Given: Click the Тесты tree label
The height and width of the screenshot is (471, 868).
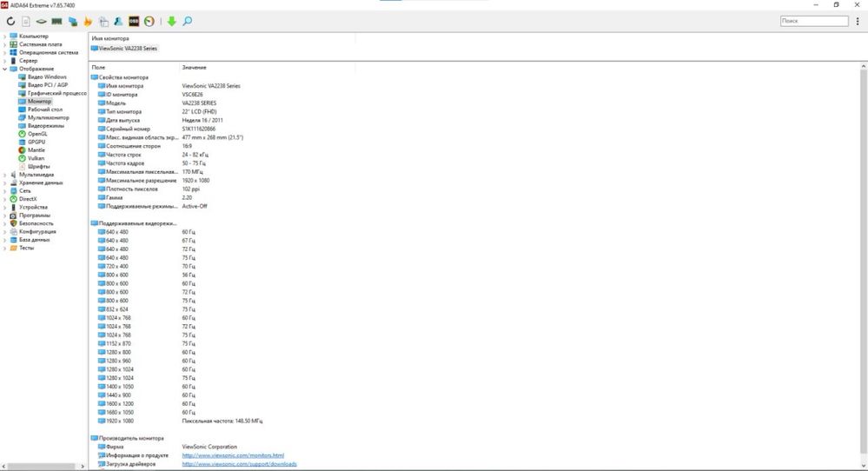Looking at the screenshot, I should [27, 248].
